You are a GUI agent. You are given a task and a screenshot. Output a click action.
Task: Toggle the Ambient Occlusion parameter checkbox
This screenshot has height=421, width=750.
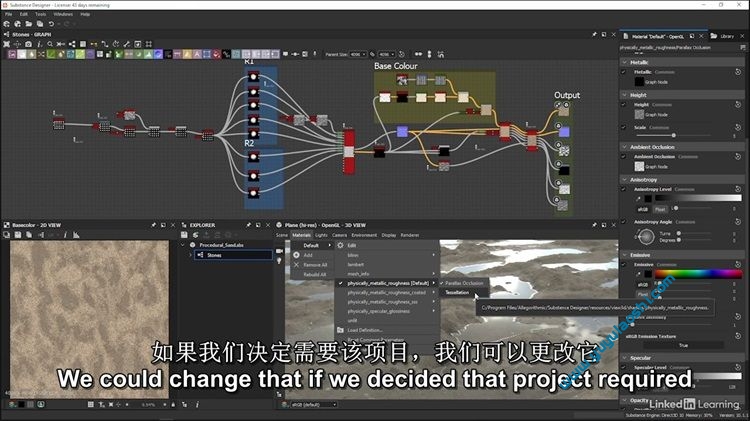(623, 156)
